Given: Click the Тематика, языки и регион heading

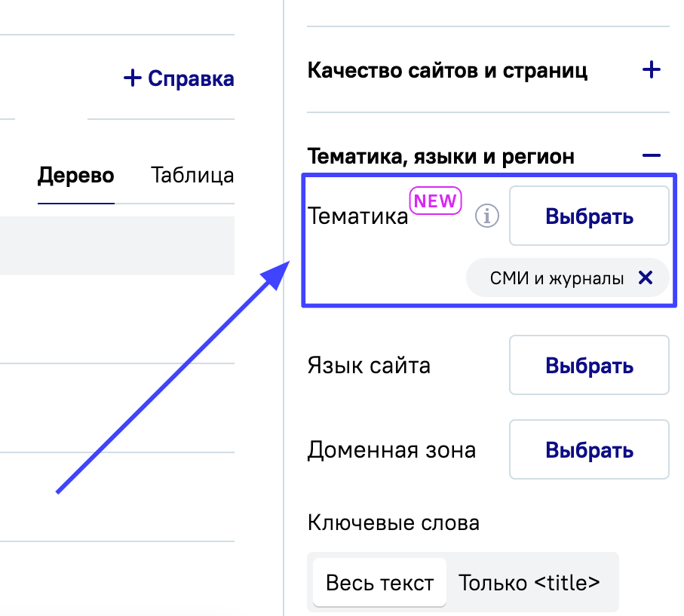Looking at the screenshot, I should (x=440, y=156).
